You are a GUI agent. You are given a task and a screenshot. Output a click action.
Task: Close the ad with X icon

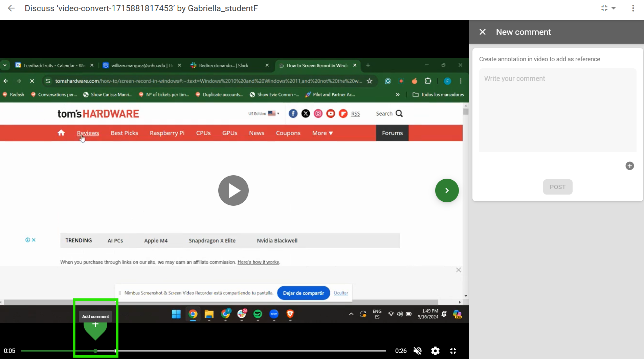[459, 270]
